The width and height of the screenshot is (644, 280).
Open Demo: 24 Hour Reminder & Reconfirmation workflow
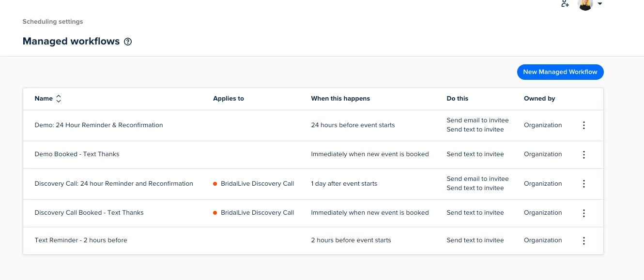(99, 125)
